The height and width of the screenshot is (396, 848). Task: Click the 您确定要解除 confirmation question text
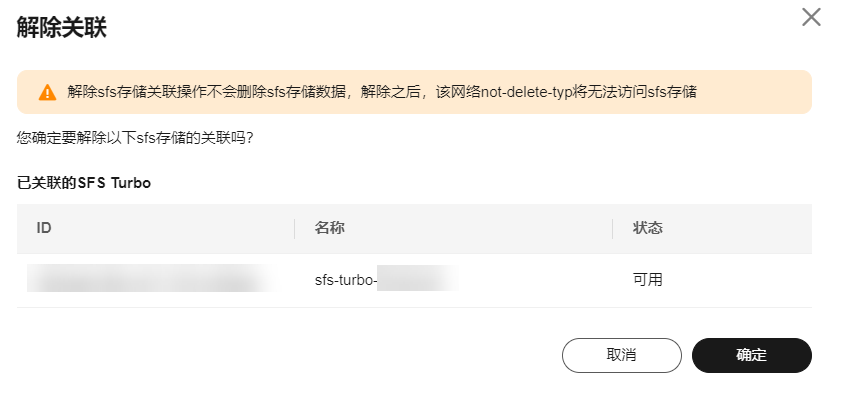click(x=135, y=138)
